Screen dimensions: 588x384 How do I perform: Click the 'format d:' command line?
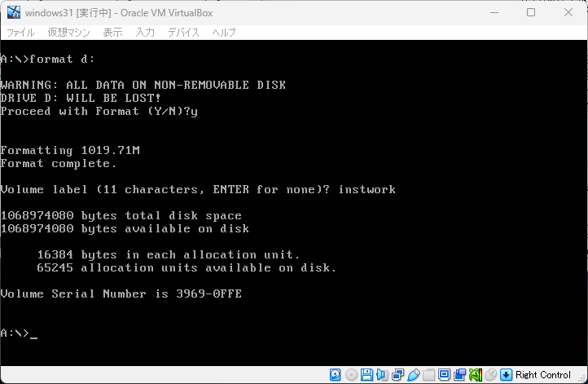47,59
